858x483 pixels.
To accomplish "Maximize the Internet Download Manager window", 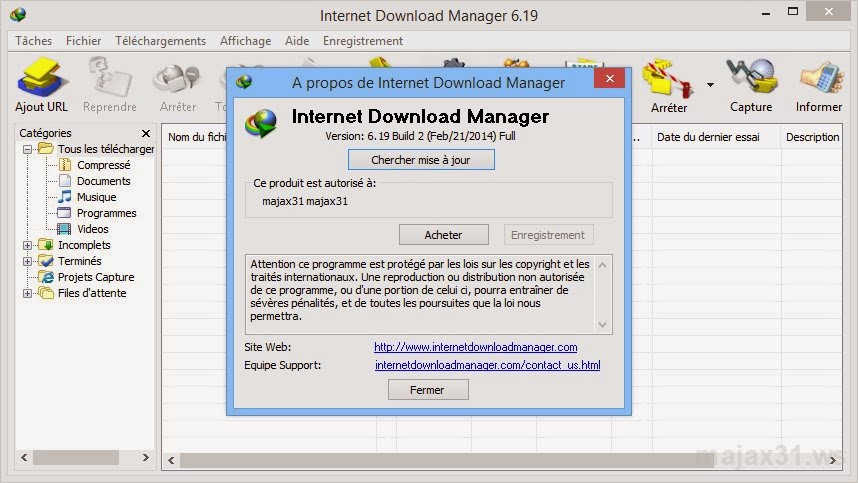I will click(x=793, y=12).
